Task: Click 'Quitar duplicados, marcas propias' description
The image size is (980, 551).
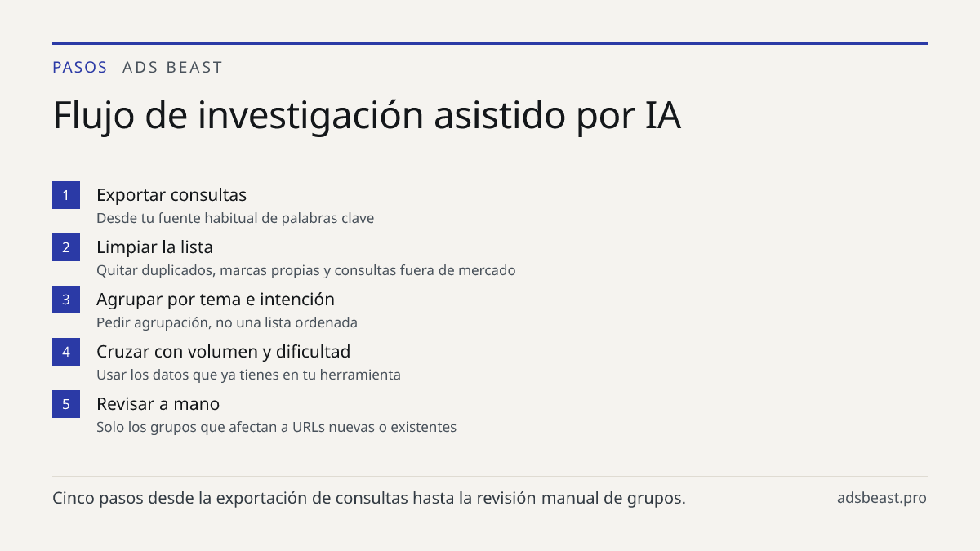Action: (x=306, y=270)
